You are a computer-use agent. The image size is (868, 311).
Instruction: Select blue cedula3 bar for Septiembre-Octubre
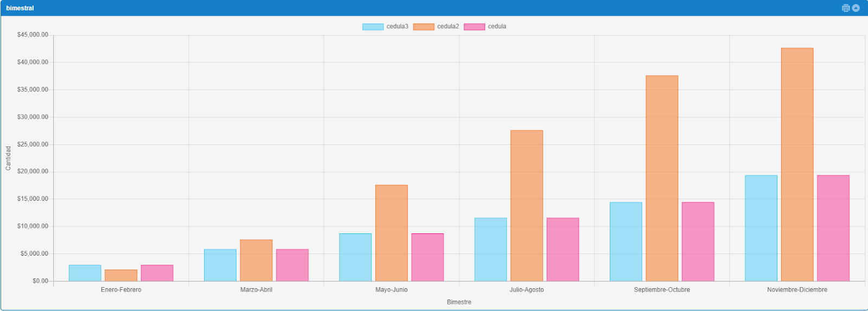(626, 242)
